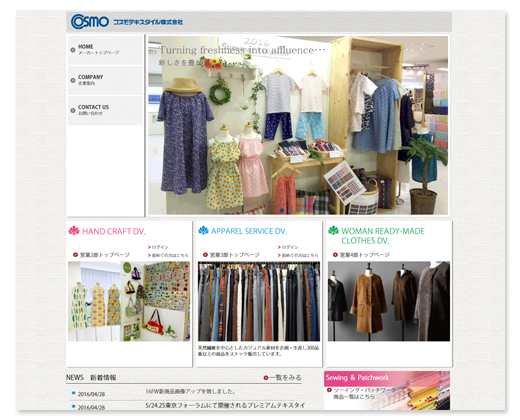Click 一覧をみる link in NEWS section
The width and height of the screenshot is (520, 420).
pyautogui.click(x=282, y=378)
